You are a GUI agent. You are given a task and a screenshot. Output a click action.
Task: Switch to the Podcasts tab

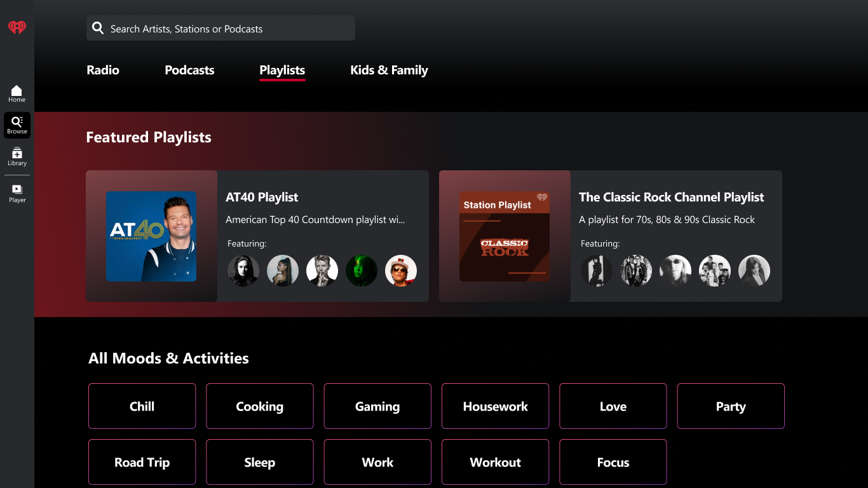189,70
